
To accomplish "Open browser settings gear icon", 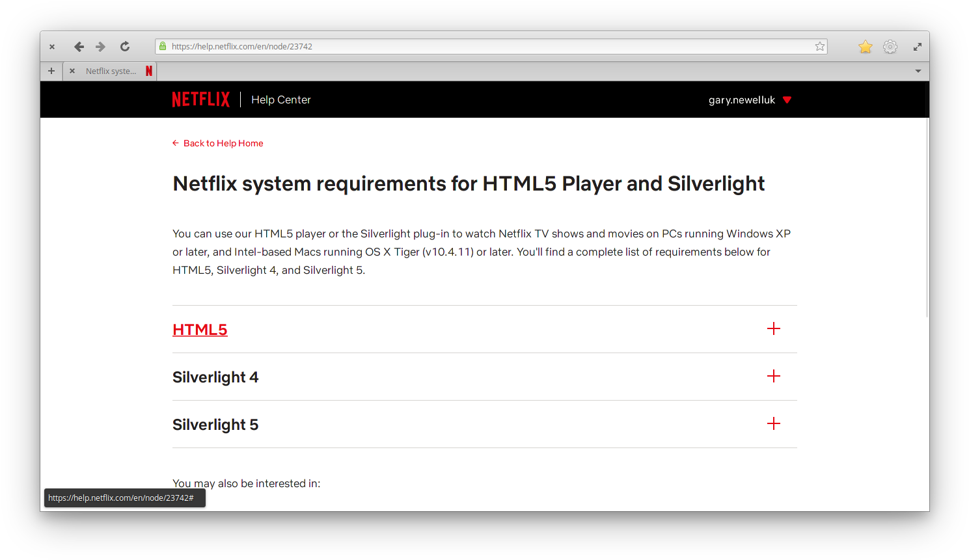I will coord(890,47).
